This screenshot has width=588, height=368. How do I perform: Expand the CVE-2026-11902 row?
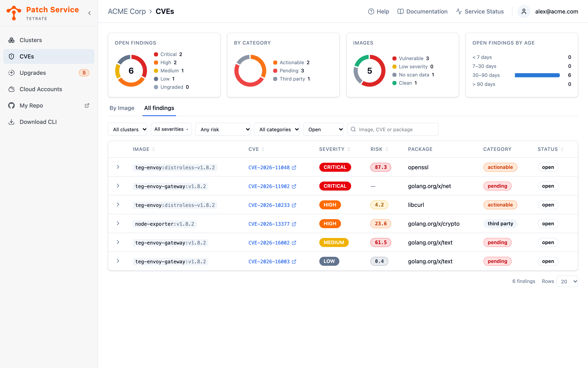click(118, 186)
